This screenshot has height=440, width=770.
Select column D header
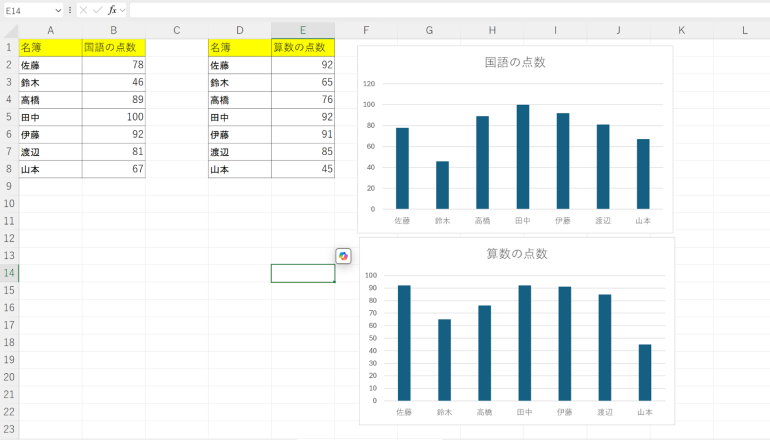[240, 30]
